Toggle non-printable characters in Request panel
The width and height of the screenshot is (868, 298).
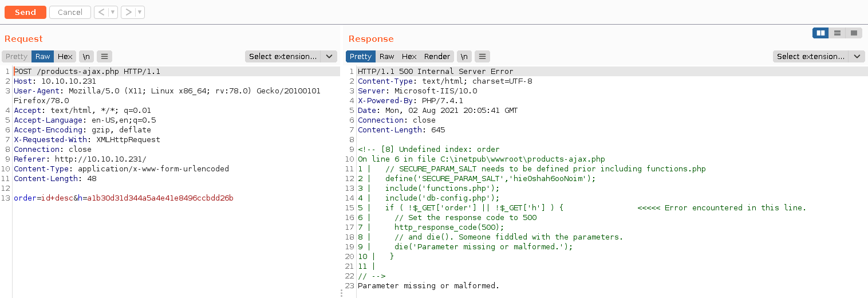[86, 56]
